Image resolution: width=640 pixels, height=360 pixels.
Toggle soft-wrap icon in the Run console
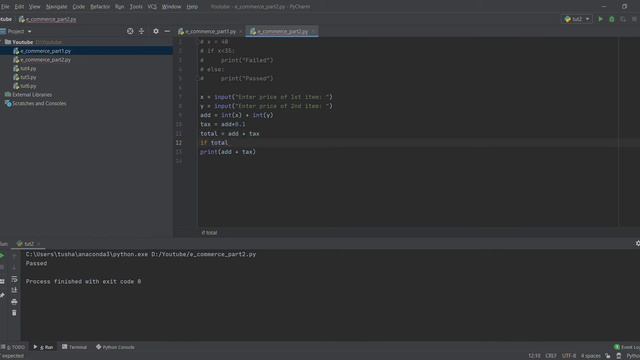14,279
